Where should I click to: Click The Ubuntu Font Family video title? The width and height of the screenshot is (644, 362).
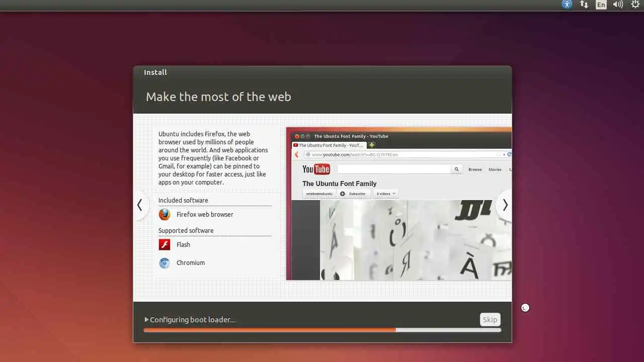[x=339, y=184]
